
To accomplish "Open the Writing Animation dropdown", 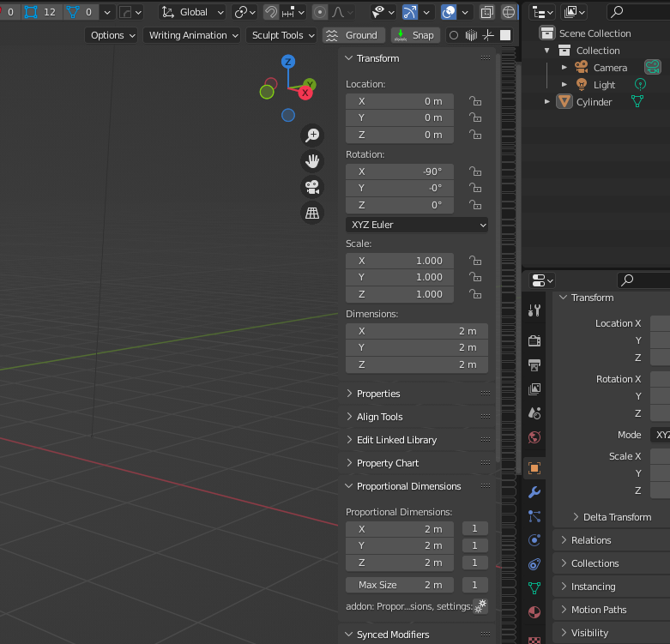I will click(191, 35).
